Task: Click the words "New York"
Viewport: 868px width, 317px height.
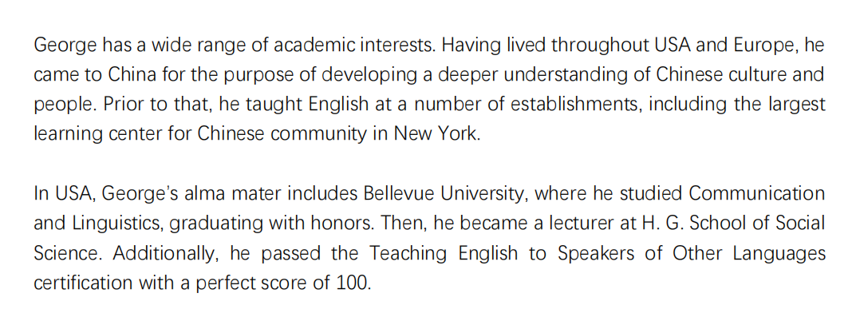Action: [435, 134]
